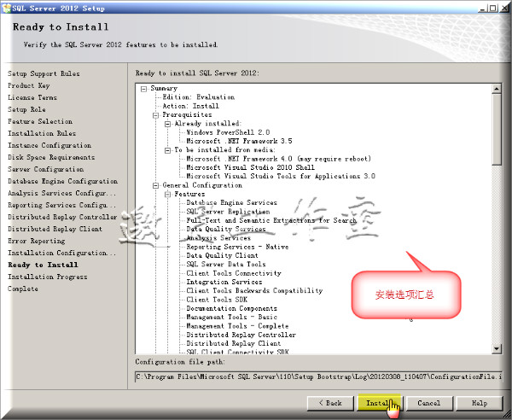Collapse To be installed from media node
Viewport: 512px width, 420px height.
(x=168, y=150)
